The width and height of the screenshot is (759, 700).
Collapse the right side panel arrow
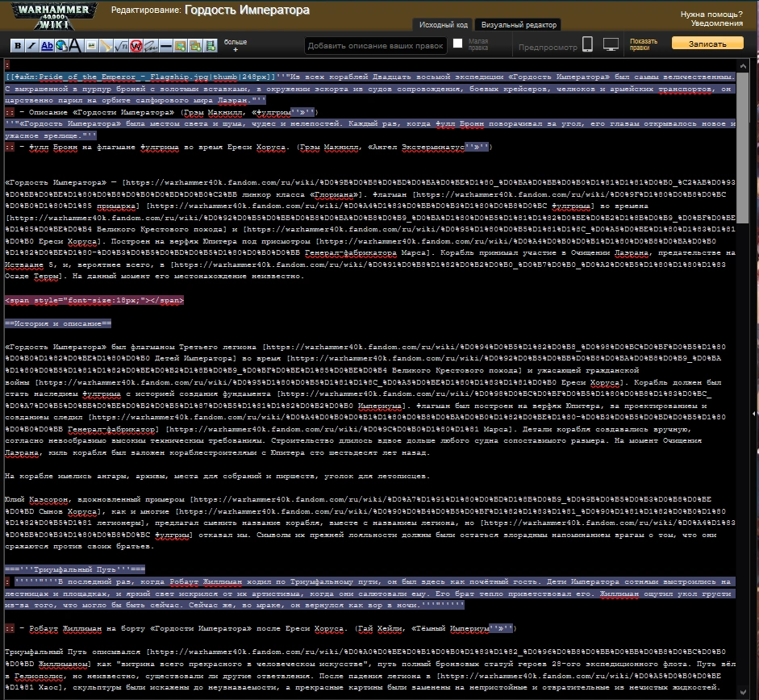tap(753, 414)
